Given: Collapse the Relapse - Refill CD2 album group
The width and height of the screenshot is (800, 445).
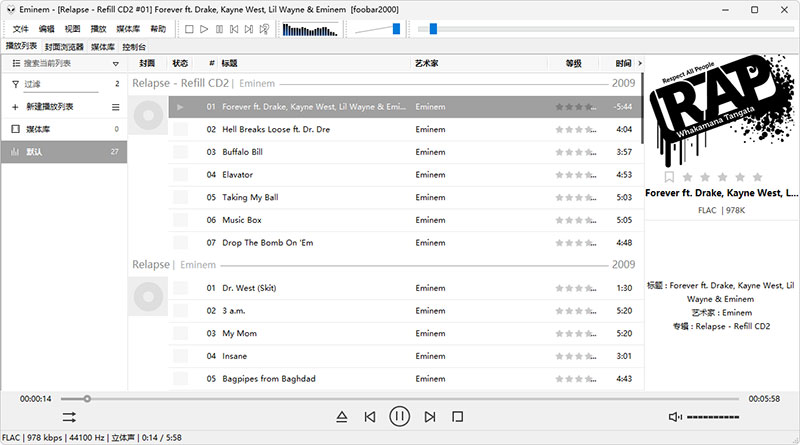Looking at the screenshot, I should pos(180,84).
